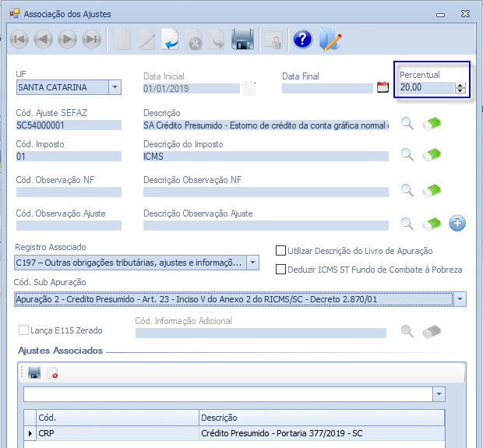Image resolution: width=483 pixels, height=448 pixels.
Task: Click the undo/return arrow document icon
Action: coord(169,40)
